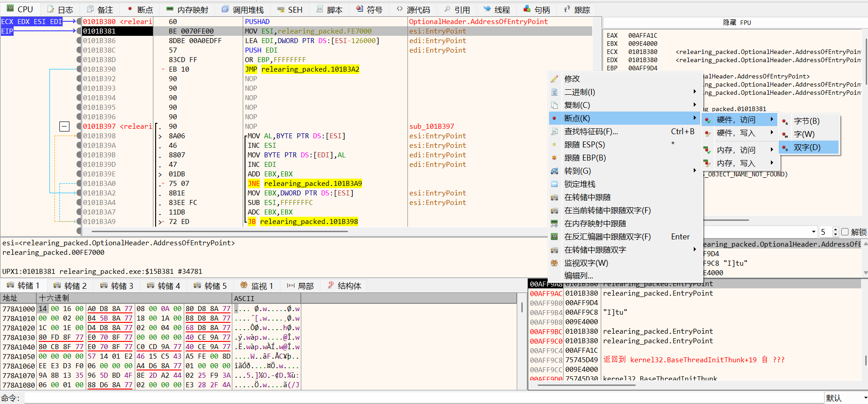Click the pencil icon for 修改

click(554, 79)
